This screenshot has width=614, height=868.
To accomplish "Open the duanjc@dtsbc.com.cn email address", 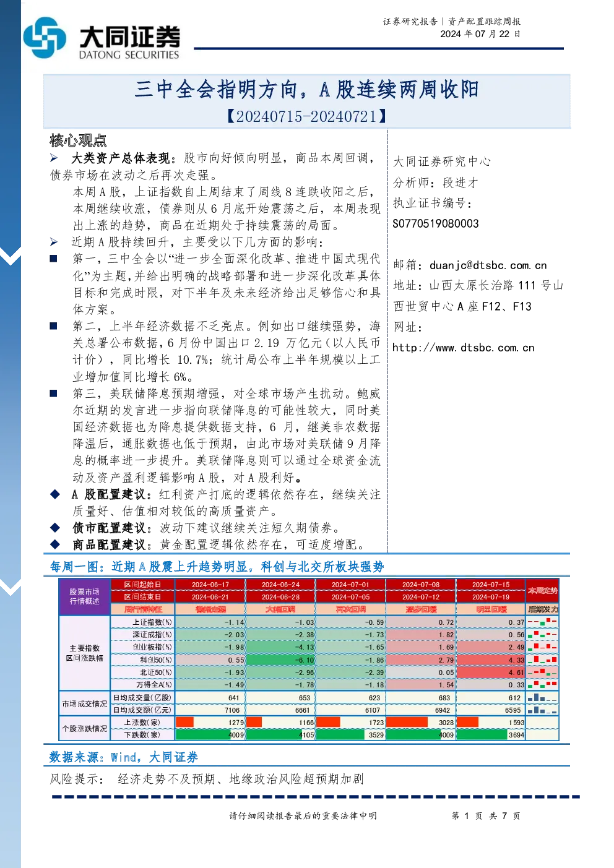I will (488, 265).
